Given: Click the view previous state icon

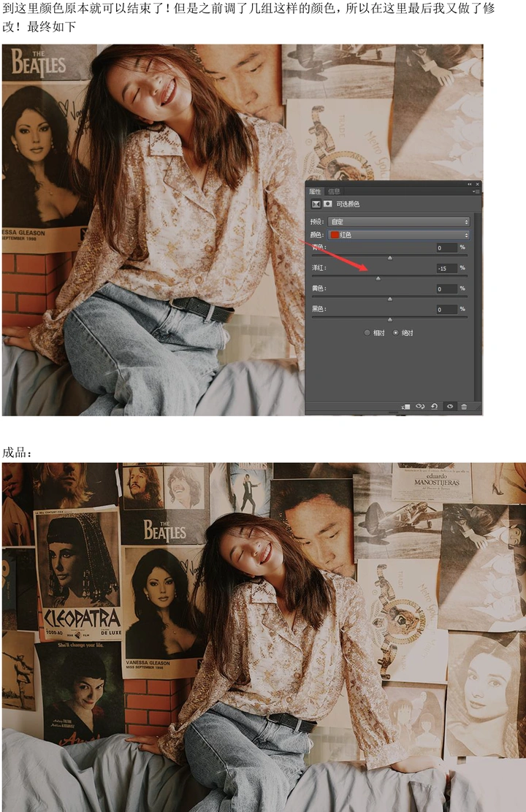Looking at the screenshot, I should coord(420,407).
